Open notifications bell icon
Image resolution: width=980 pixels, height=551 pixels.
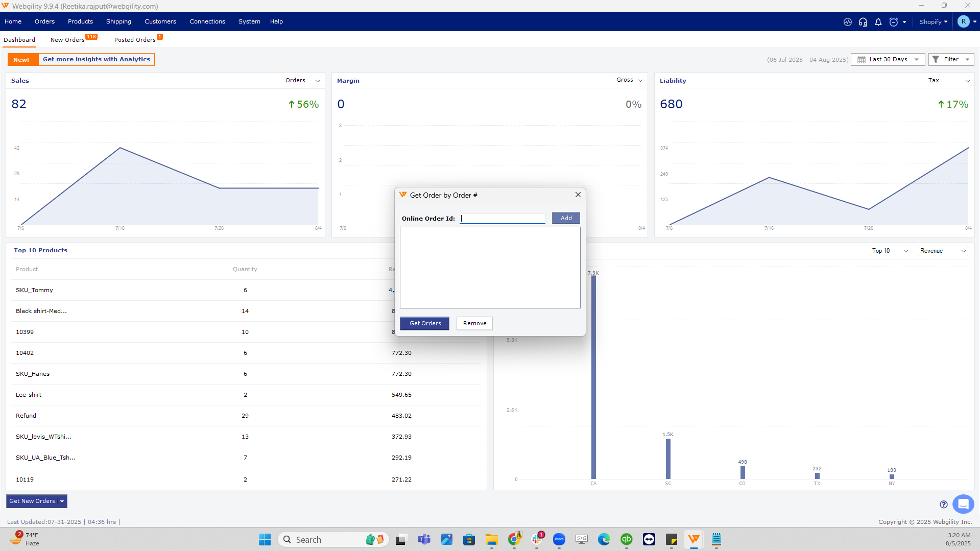878,22
